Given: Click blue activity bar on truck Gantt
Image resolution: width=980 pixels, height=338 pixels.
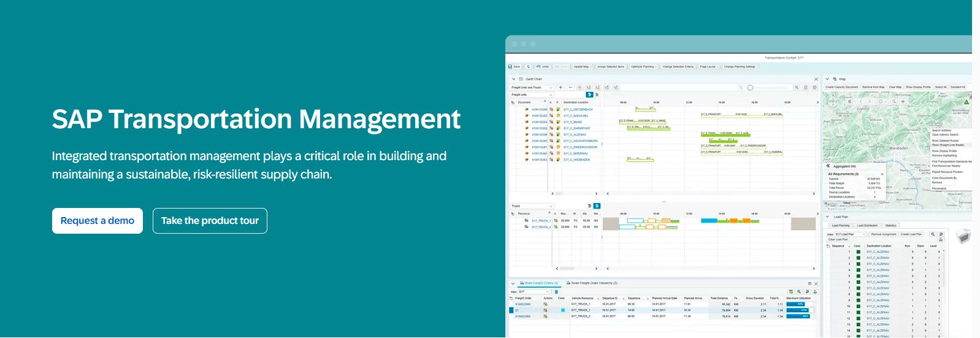Looking at the screenshot, I should click(x=709, y=221).
